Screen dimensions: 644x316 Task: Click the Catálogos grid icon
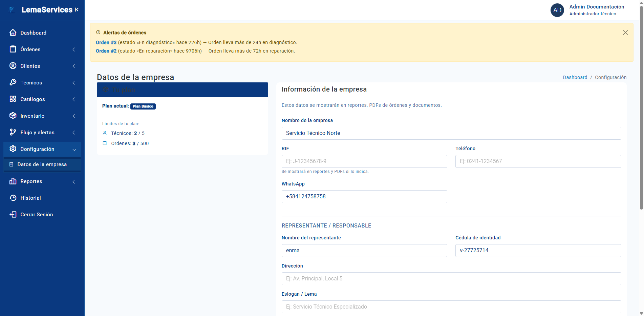tap(13, 99)
